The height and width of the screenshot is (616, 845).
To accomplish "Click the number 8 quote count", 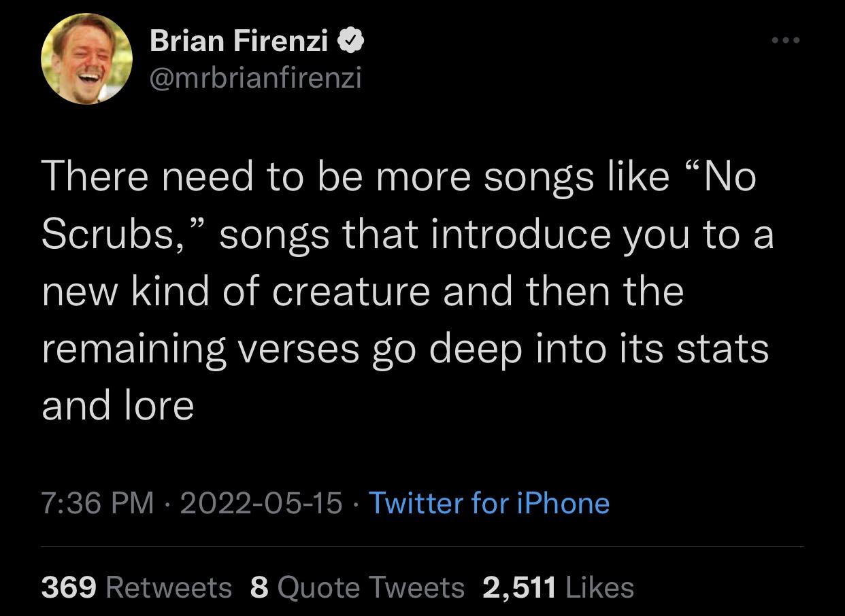I will click(x=259, y=587).
